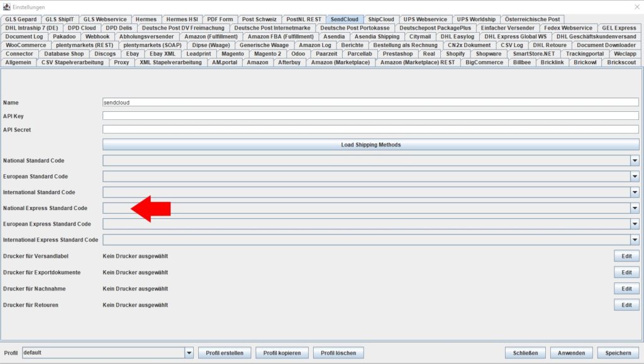Open the GEL Express tab
Screen dimensions: 644x364
coord(619,28)
